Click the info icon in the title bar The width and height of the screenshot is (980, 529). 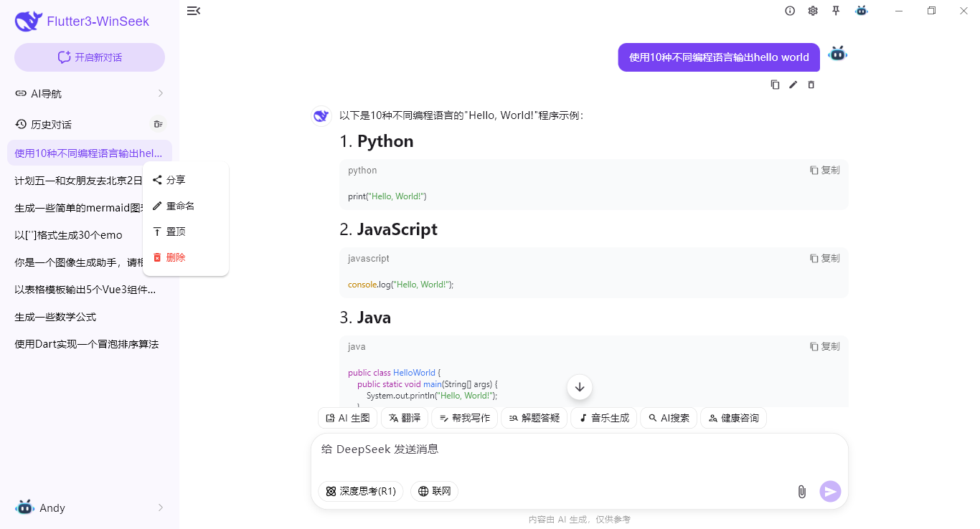coord(790,11)
